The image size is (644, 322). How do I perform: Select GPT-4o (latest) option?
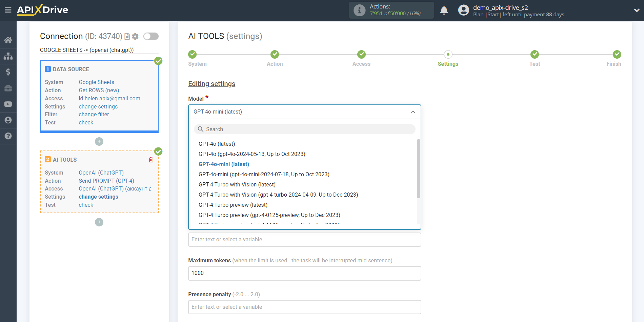tap(217, 144)
